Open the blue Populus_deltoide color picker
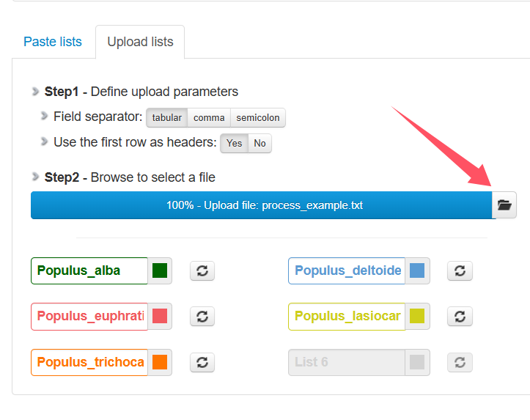Image resolution: width=530 pixels, height=420 pixels. [x=417, y=270]
